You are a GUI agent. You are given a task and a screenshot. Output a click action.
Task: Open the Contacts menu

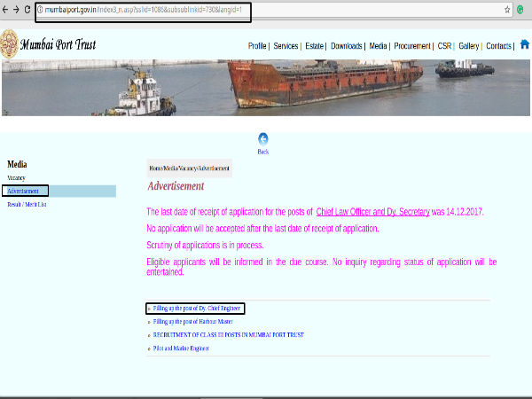tap(498, 46)
